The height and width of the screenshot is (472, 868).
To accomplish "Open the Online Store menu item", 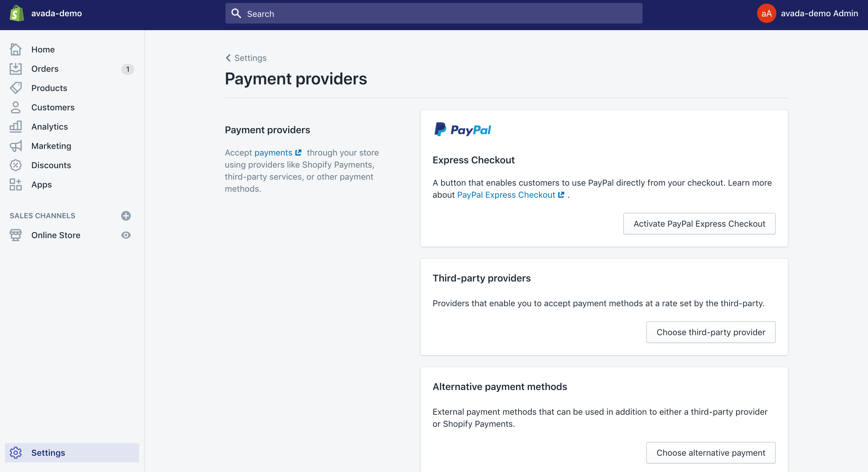I will [56, 235].
